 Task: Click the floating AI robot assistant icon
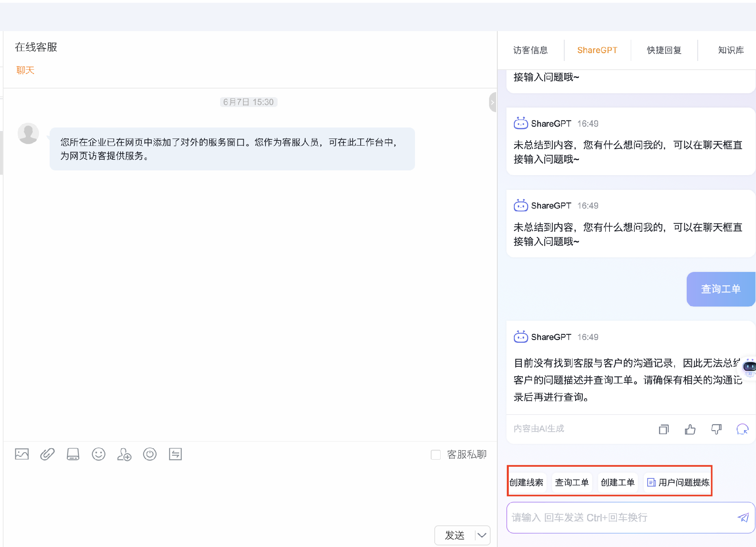point(749,367)
